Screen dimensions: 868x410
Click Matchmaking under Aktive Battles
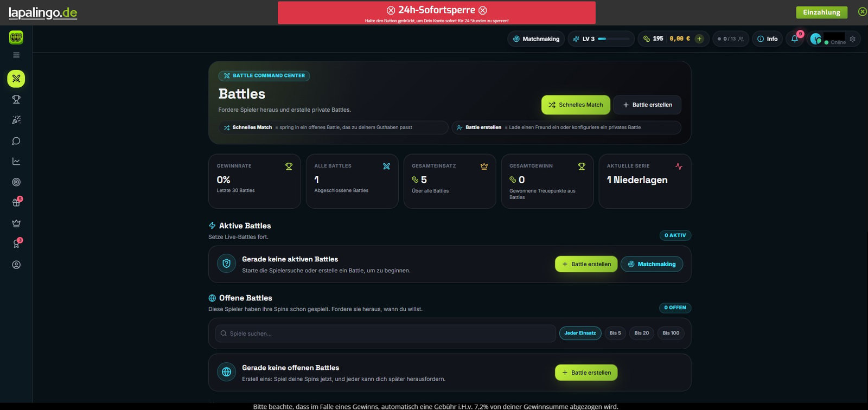(x=652, y=264)
